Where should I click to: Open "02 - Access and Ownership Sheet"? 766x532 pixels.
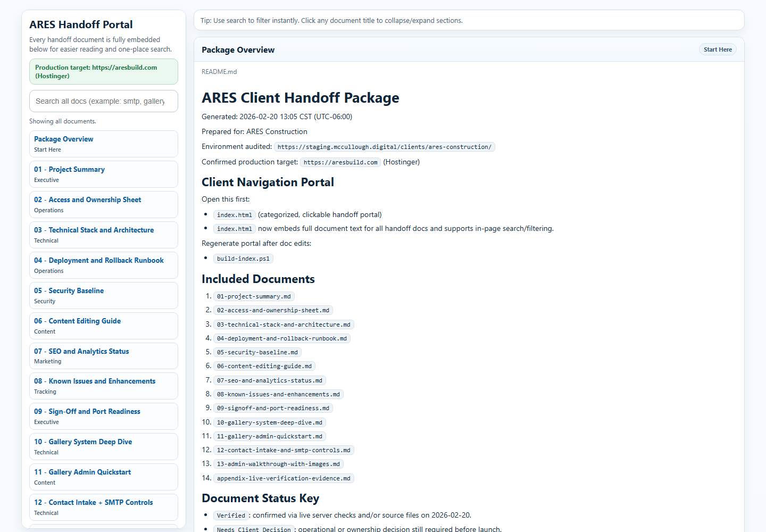(87, 199)
